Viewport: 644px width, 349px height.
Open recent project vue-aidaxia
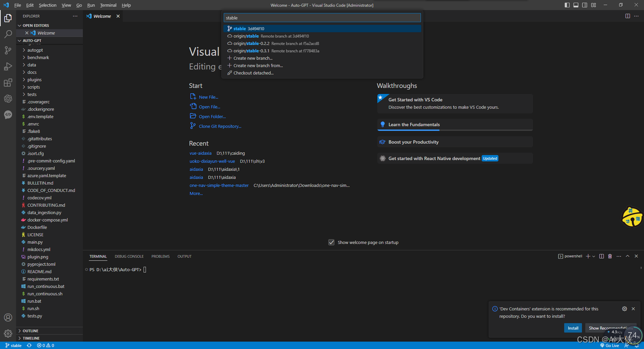click(x=200, y=153)
